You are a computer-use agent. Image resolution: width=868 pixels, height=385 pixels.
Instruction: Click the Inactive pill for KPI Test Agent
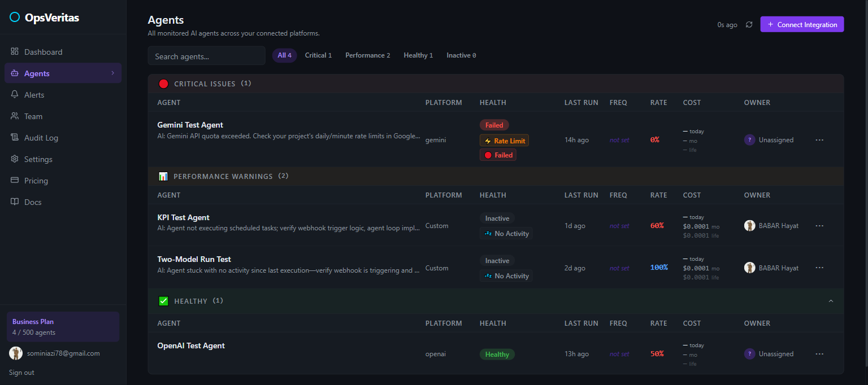497,218
